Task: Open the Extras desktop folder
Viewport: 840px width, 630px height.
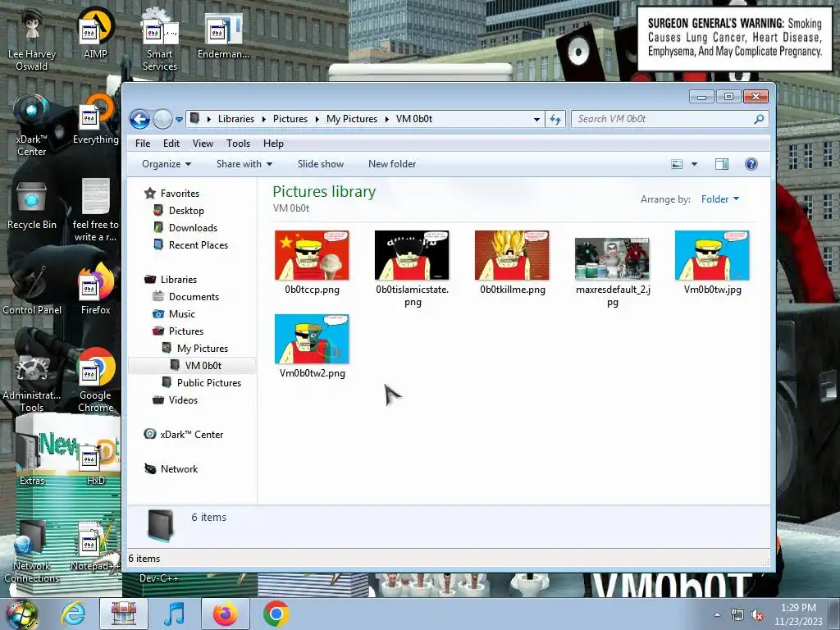Action: pos(32,461)
